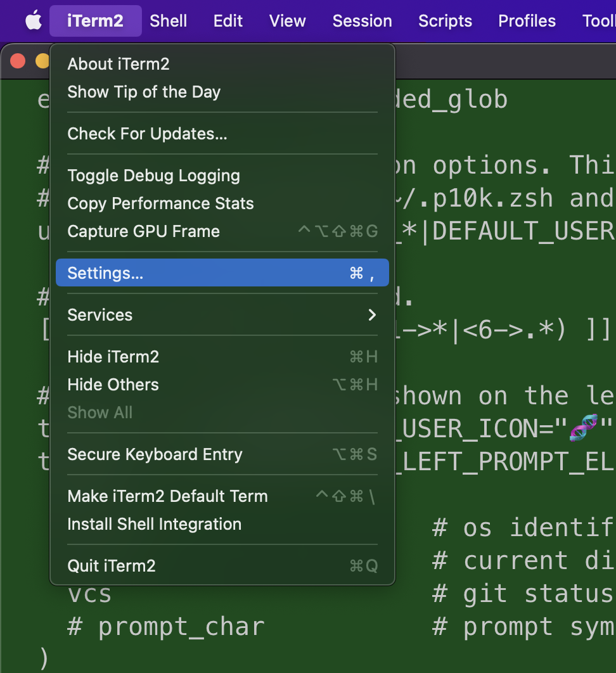Select About iTerm2
This screenshot has width=616, height=673.
pyautogui.click(x=222, y=64)
